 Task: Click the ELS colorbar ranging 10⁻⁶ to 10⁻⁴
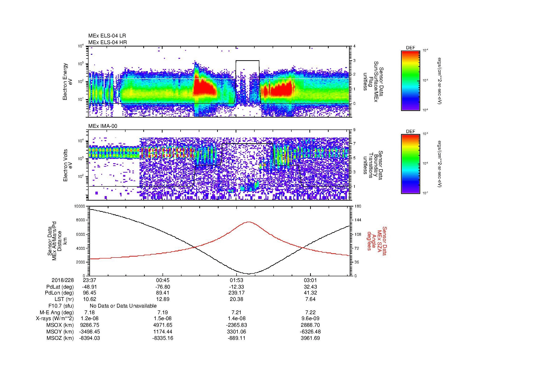pos(410,80)
